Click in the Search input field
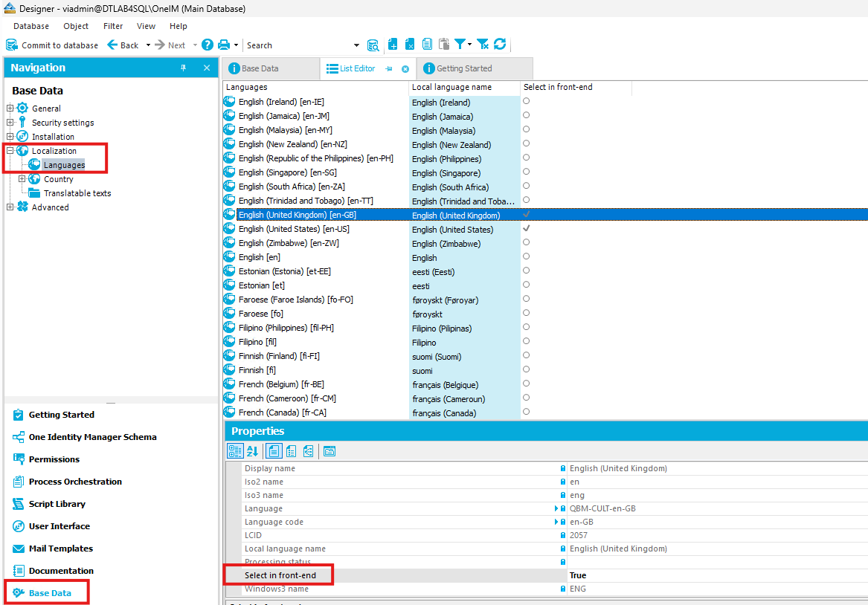The width and height of the screenshot is (868, 605). click(x=298, y=45)
